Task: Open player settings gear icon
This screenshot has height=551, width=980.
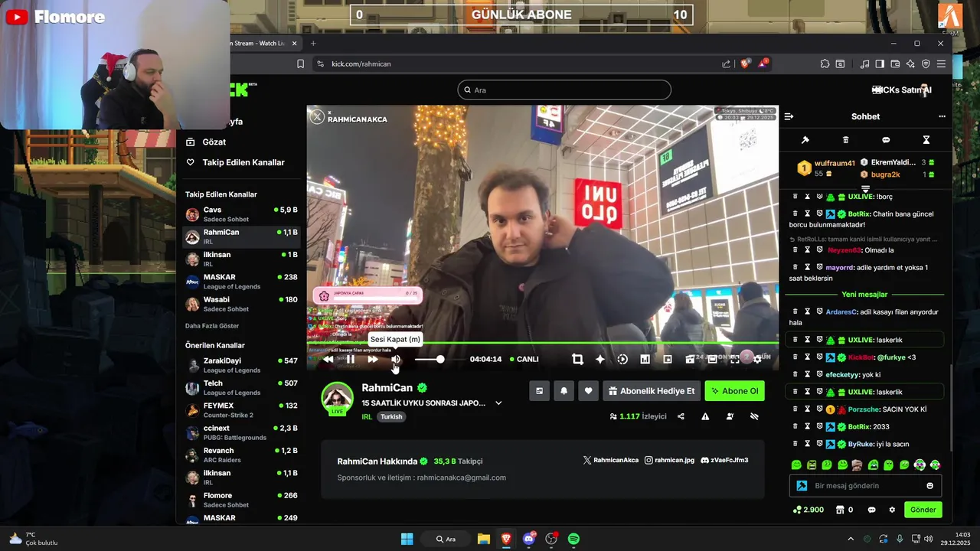Action: 757,359
